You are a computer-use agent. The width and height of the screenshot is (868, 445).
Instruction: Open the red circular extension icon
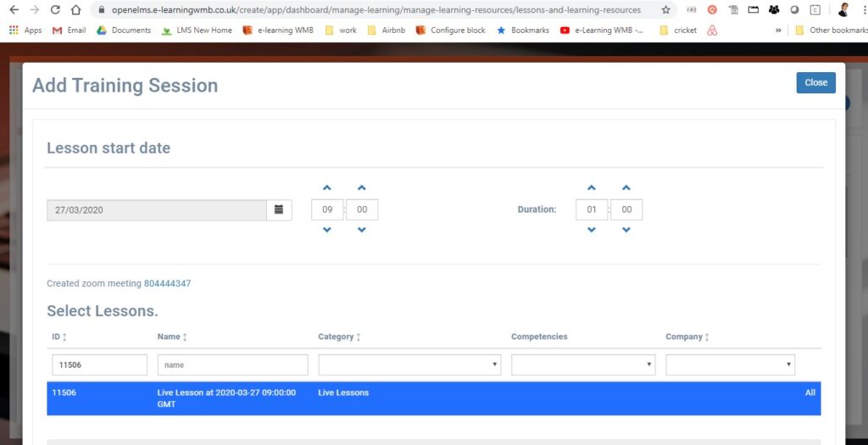(x=712, y=10)
